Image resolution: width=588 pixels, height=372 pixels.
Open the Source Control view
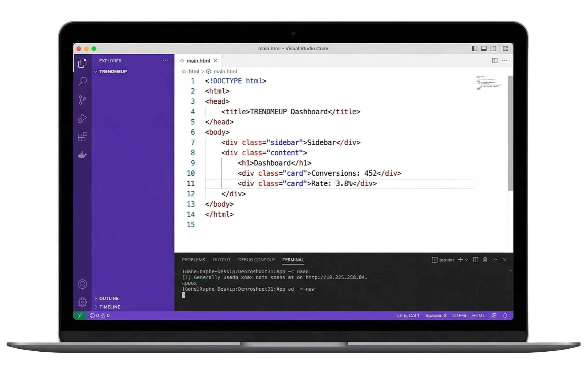click(83, 100)
